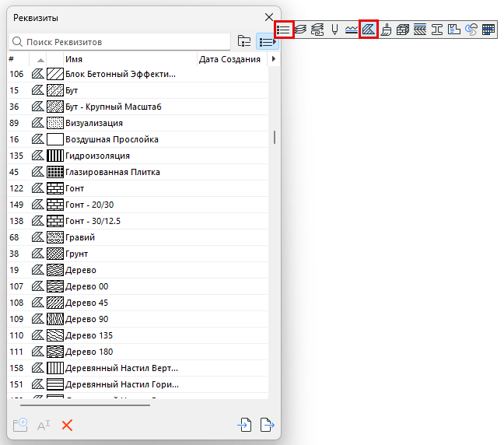This screenshot has height=445, width=504.
Task: Click the new folder icon
Action: [x=20, y=425]
